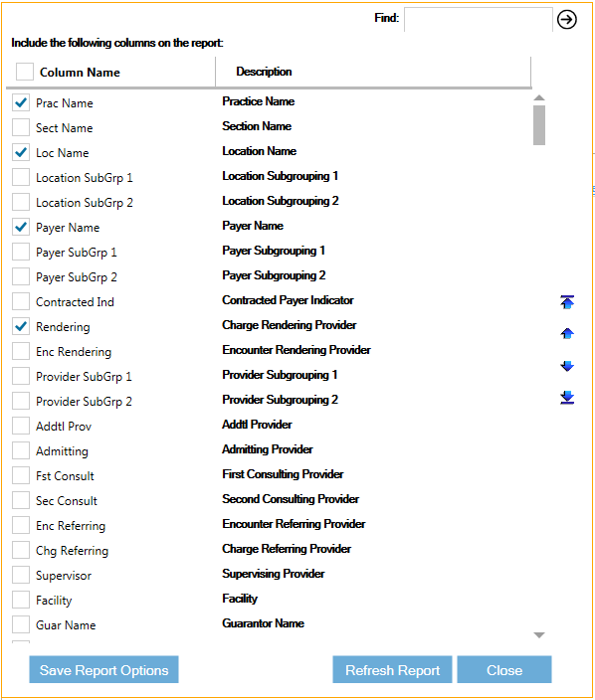Image resolution: width=595 pixels, height=700 pixels.
Task: Toggle the select-all Column Name header checkbox
Action: click(x=25, y=72)
